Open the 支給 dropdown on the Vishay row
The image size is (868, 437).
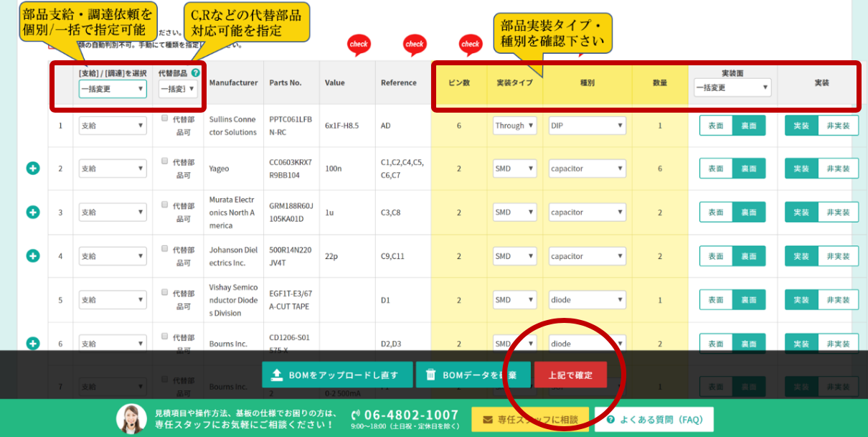(113, 300)
